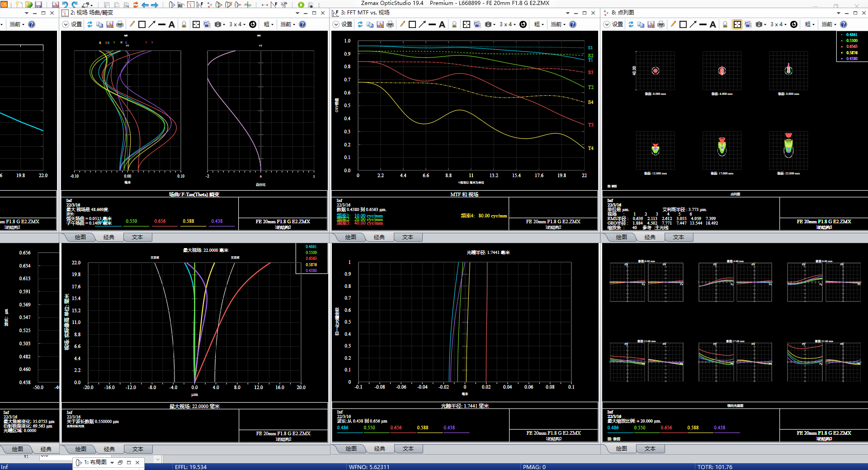Select rectangle annotation tool in FFT MTF window
This screenshot has height=470, width=868.
[x=412, y=24]
